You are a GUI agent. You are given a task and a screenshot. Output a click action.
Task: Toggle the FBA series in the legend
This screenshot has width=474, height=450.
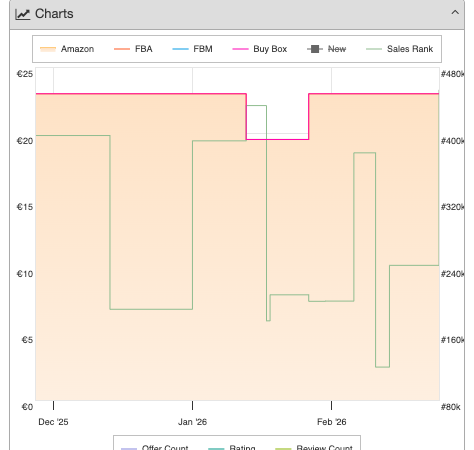click(x=133, y=49)
